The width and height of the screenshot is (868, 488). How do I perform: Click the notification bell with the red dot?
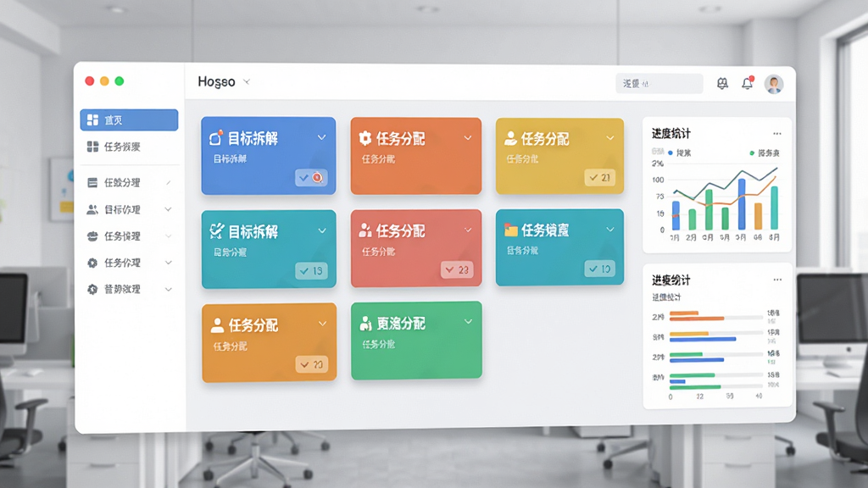tap(748, 83)
